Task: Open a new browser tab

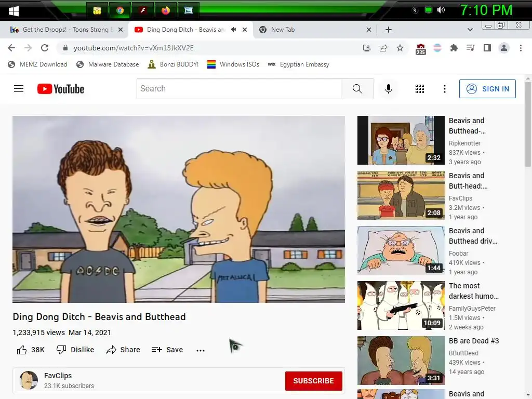Action: [x=389, y=30]
